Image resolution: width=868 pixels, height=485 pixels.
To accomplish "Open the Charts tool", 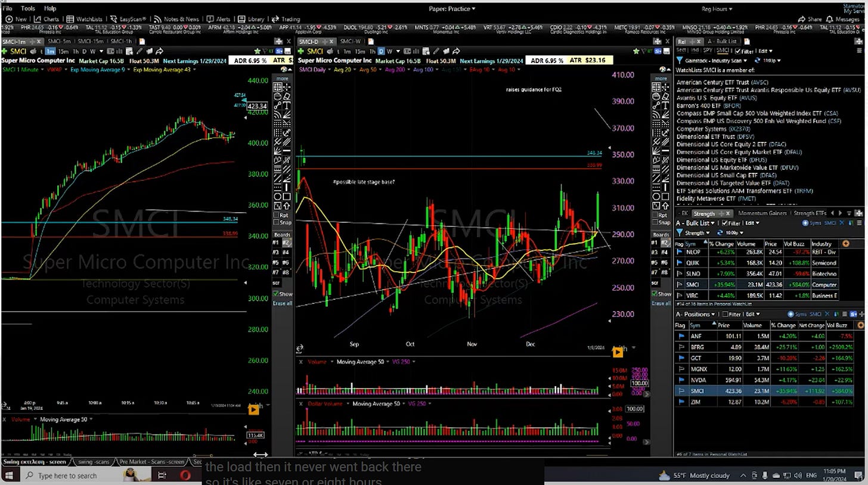I will [46, 19].
